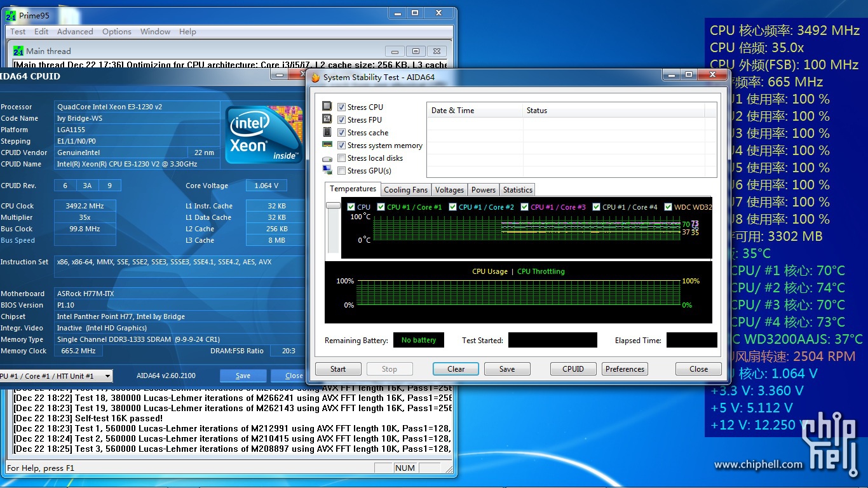Open the Edit menu in Prime95

tap(41, 32)
